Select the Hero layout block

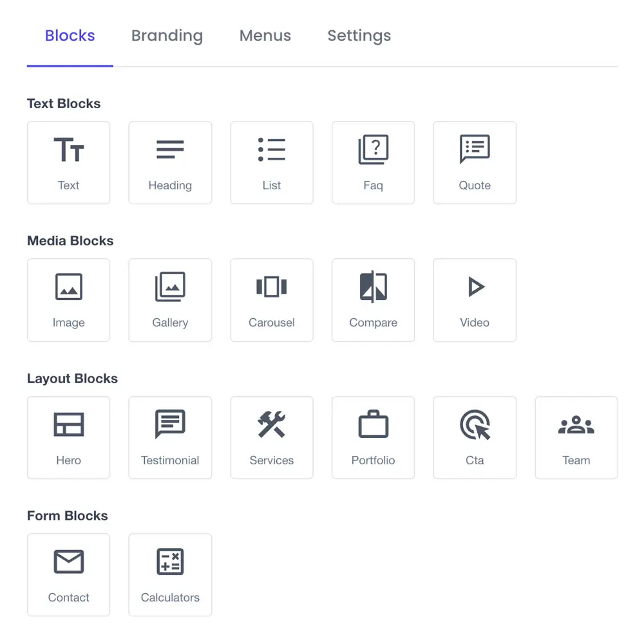[x=68, y=437]
